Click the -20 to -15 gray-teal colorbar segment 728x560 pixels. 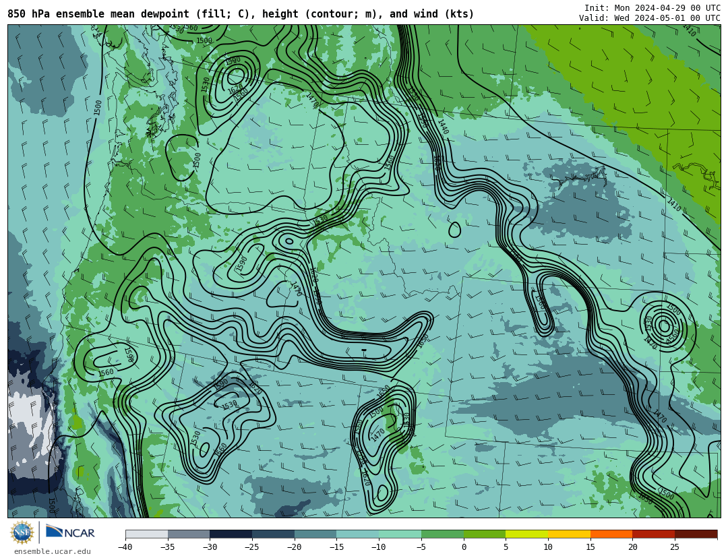(315, 534)
